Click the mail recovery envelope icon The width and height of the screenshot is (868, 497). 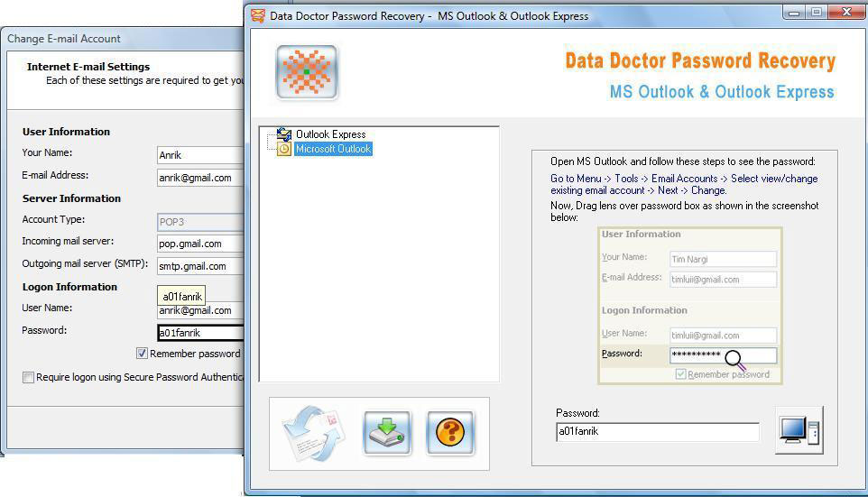point(314,433)
